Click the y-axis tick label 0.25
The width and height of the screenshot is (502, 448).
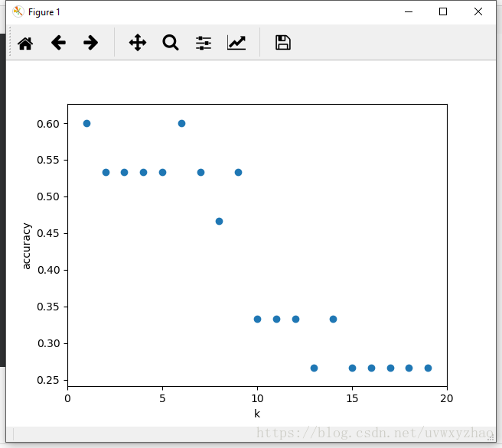[48, 380]
